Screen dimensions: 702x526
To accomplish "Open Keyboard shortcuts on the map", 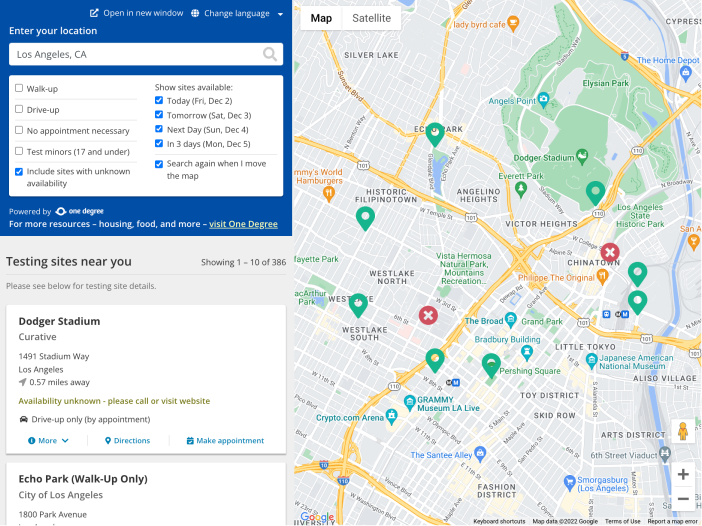I will tap(499, 522).
